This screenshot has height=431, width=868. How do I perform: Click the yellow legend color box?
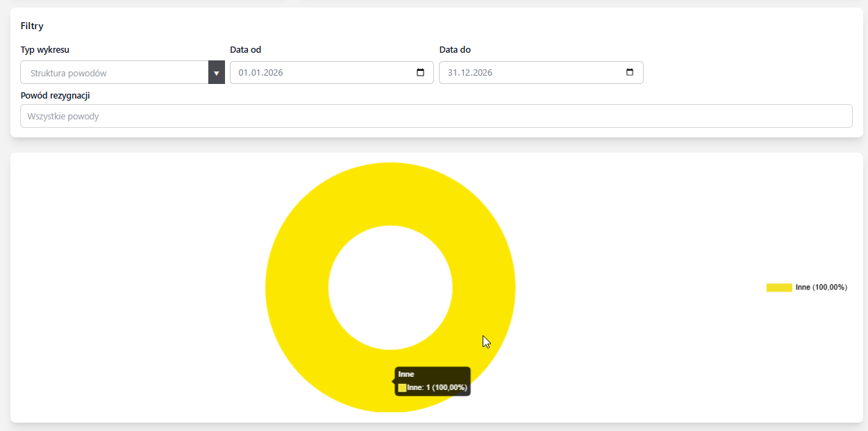(x=779, y=287)
